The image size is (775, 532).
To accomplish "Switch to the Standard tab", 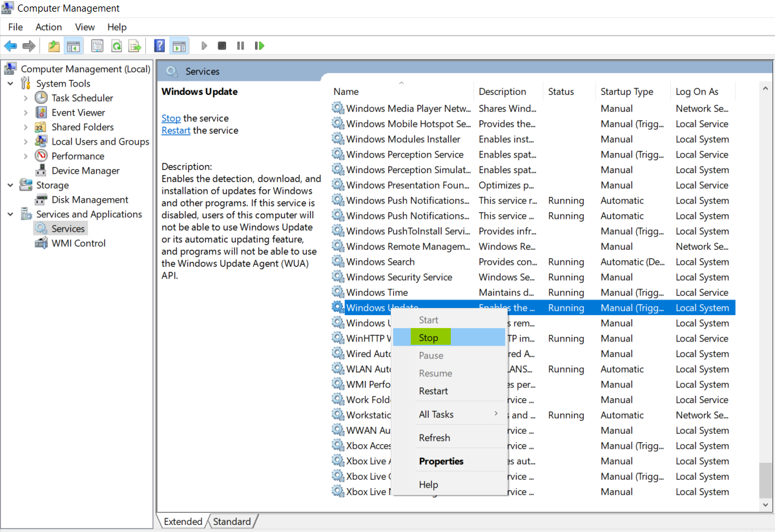I will click(x=232, y=522).
